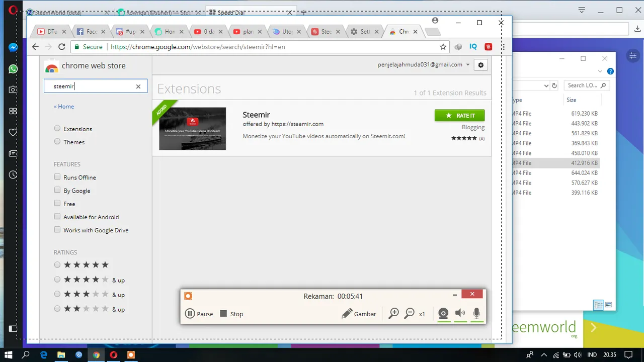The image size is (644, 362).
Task: Open a new tab in Opera
Action: point(303,13)
